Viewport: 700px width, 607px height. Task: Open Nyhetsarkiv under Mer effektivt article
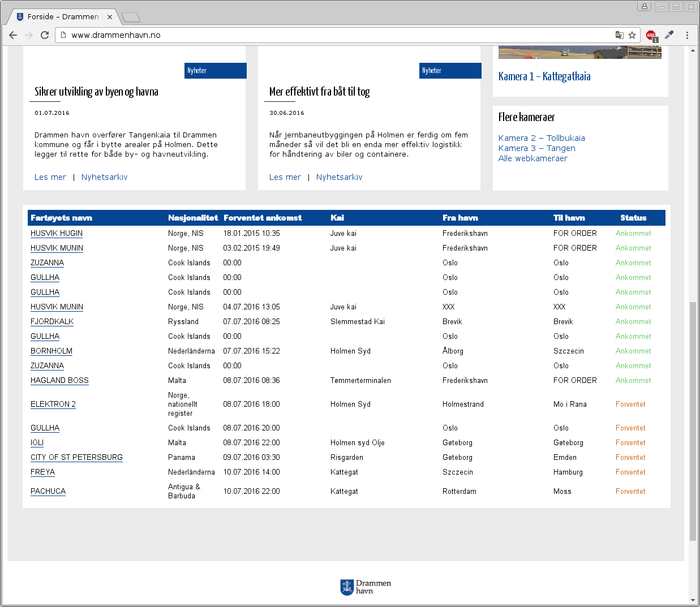pos(339,177)
